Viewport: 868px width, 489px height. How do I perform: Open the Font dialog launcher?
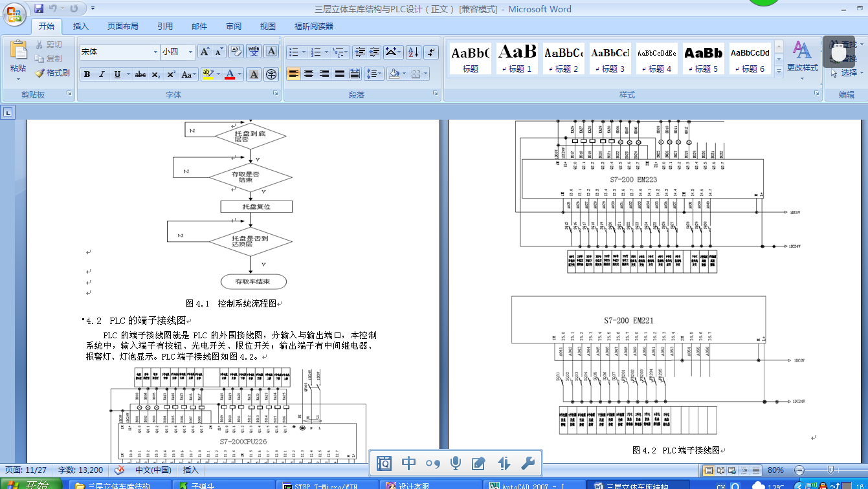point(276,94)
